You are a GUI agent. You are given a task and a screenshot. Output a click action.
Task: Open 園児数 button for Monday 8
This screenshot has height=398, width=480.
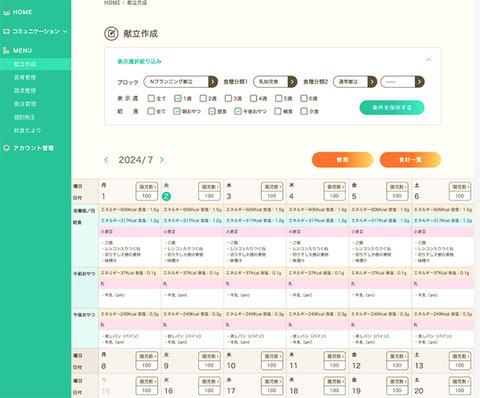point(147,356)
